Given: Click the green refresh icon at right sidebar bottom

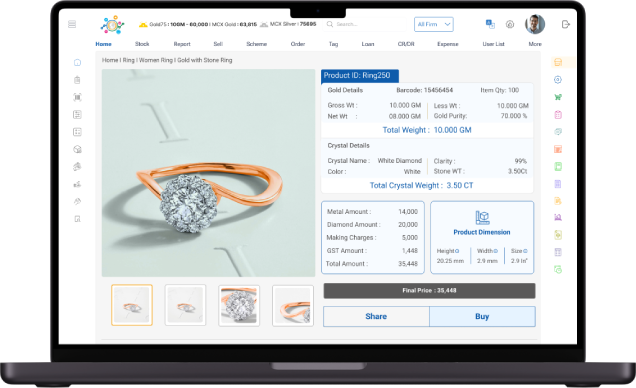Looking at the screenshot, I should [558, 269].
